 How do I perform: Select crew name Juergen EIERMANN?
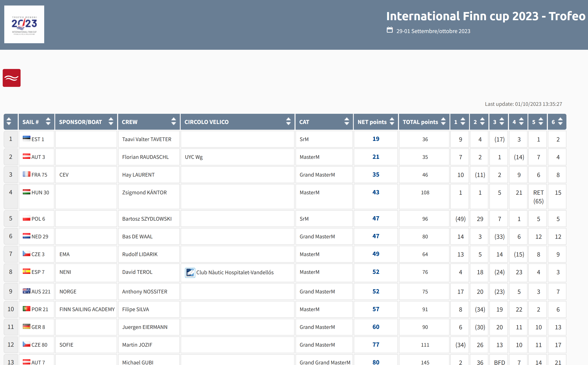point(145,327)
